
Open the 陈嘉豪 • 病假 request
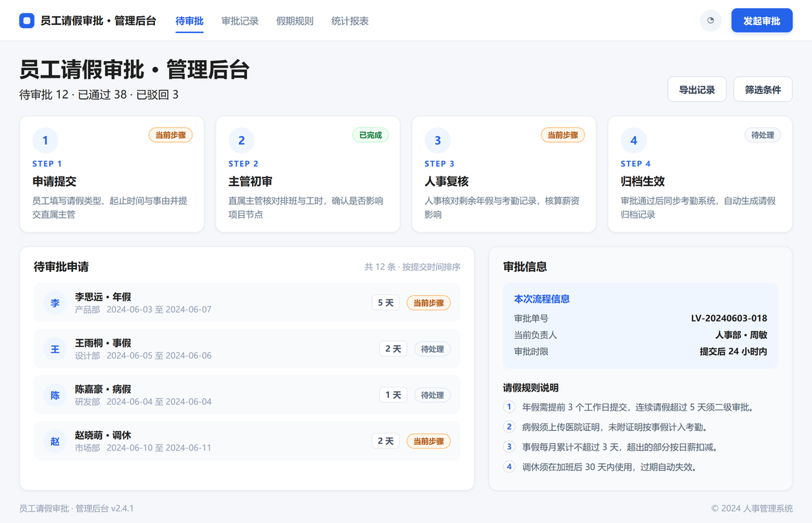click(247, 395)
